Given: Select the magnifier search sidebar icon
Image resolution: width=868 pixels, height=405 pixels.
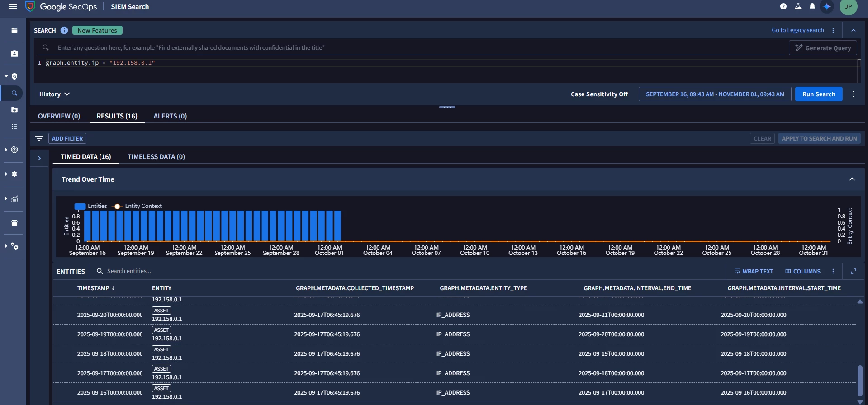Looking at the screenshot, I should click(14, 93).
